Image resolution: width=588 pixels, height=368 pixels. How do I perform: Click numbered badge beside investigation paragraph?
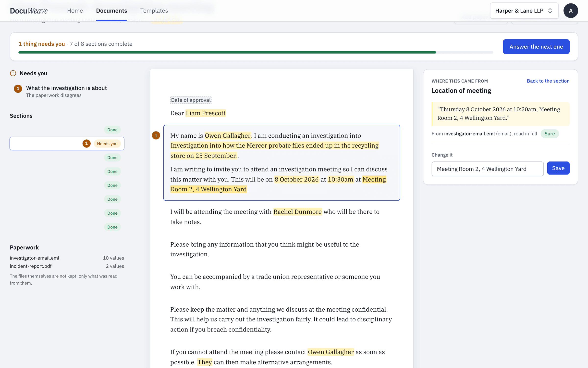click(x=156, y=135)
